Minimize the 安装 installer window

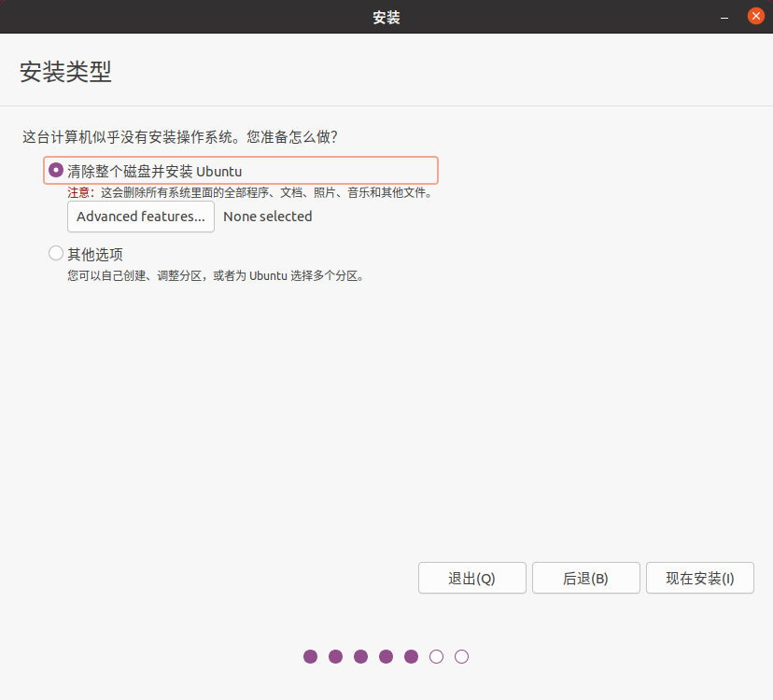pyautogui.click(x=724, y=17)
